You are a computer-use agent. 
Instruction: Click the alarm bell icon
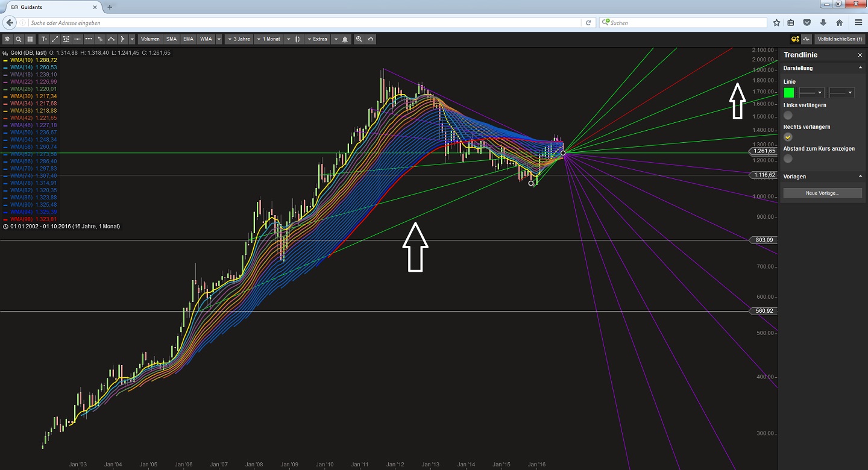tap(345, 39)
